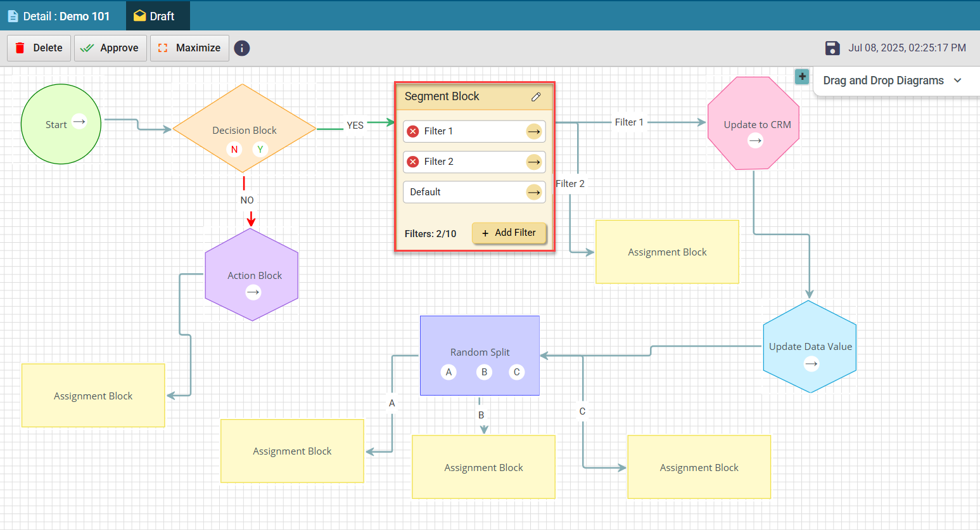Image resolution: width=980 pixels, height=530 pixels.
Task: Remove Filter 1 using its red X
Action: coord(413,131)
